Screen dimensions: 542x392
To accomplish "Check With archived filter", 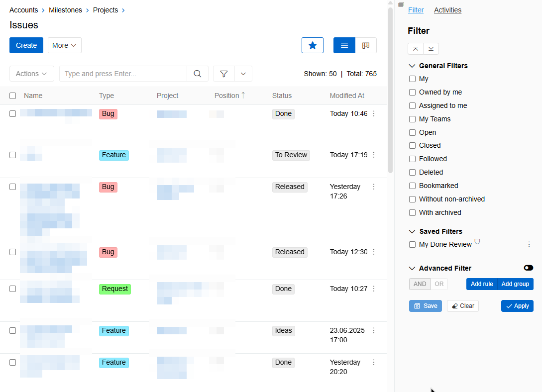I will (x=412, y=213).
